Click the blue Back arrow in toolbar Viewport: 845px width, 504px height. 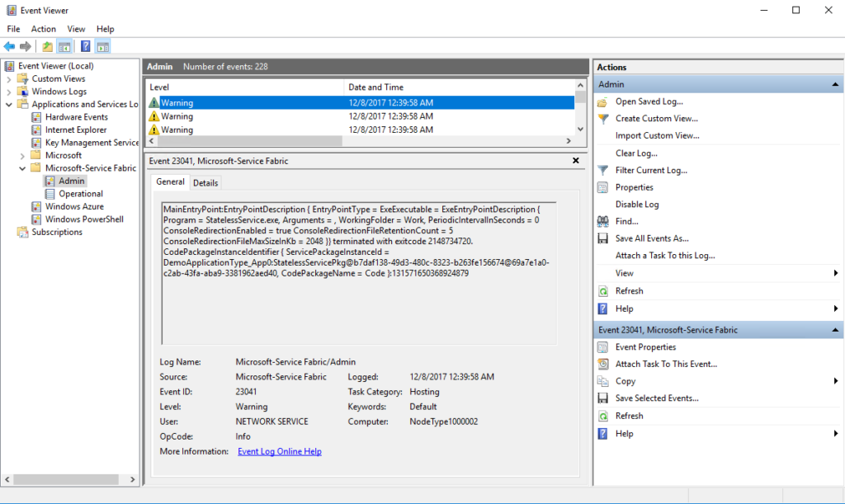(x=9, y=46)
